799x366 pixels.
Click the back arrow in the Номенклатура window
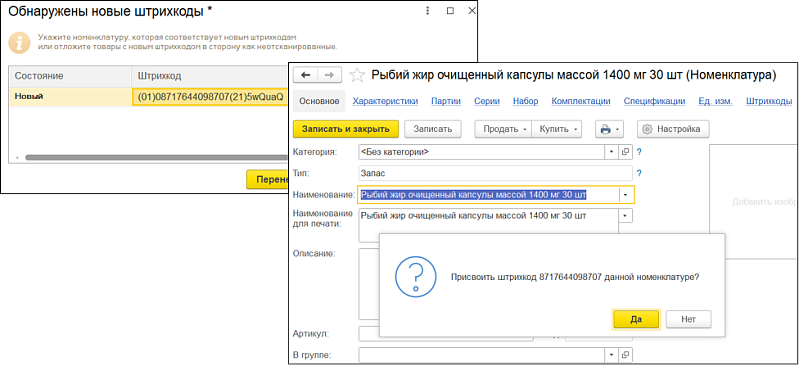306,75
